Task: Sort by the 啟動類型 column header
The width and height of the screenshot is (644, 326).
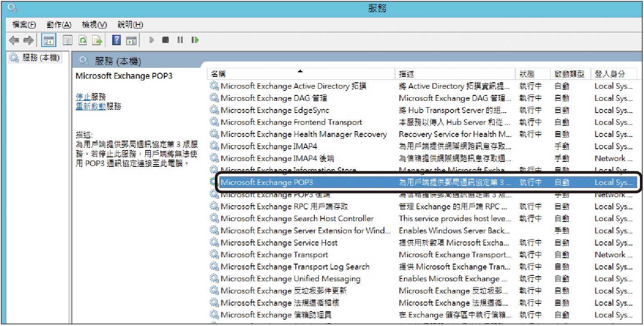Action: 571,74
